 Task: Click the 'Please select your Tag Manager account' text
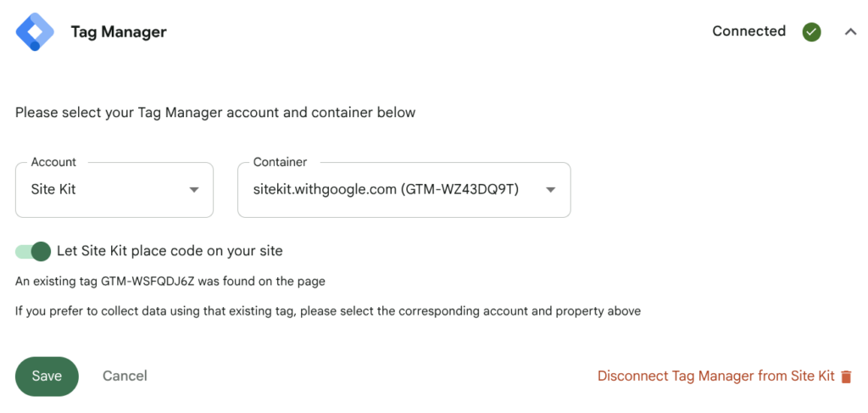coord(215,112)
